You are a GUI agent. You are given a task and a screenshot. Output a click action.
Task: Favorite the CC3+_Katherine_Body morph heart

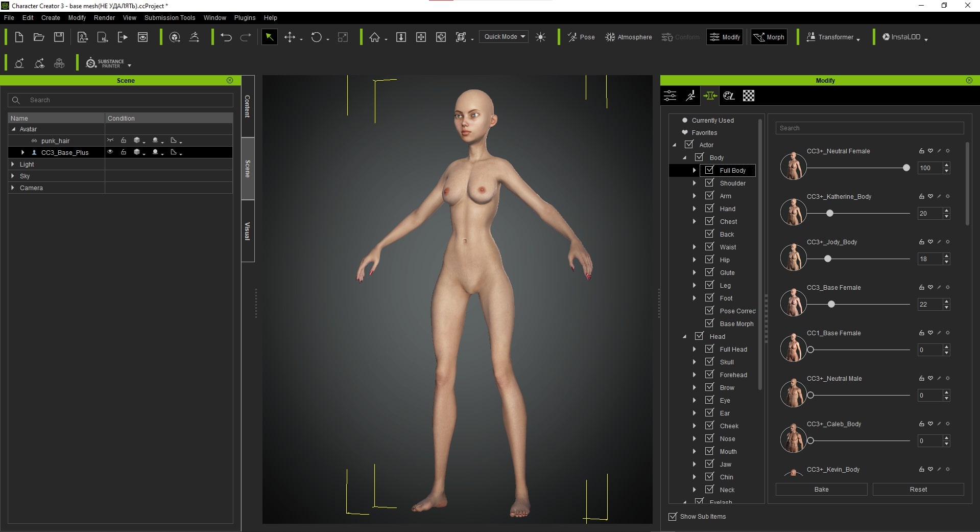pos(930,196)
